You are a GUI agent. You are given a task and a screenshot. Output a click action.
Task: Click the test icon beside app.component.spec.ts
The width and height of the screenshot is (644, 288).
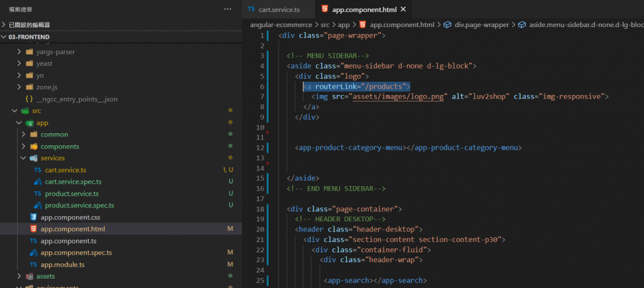pyautogui.click(x=33, y=253)
